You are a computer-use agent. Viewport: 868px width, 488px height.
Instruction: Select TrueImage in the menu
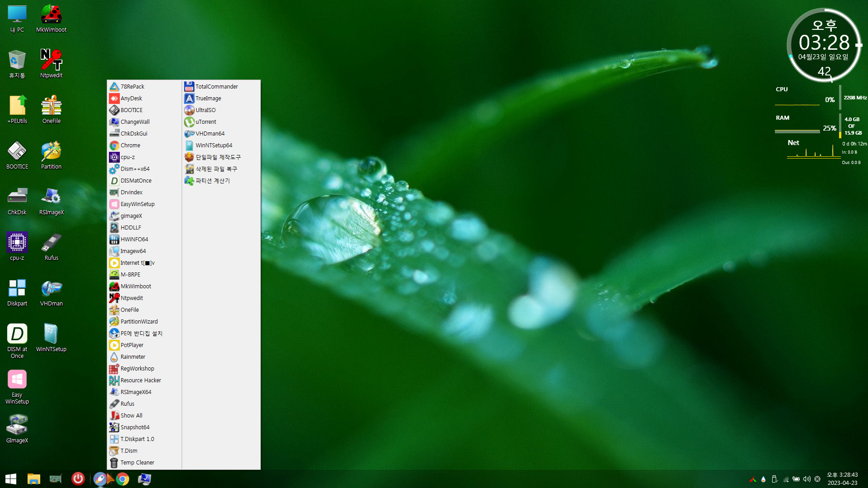[x=221, y=98]
